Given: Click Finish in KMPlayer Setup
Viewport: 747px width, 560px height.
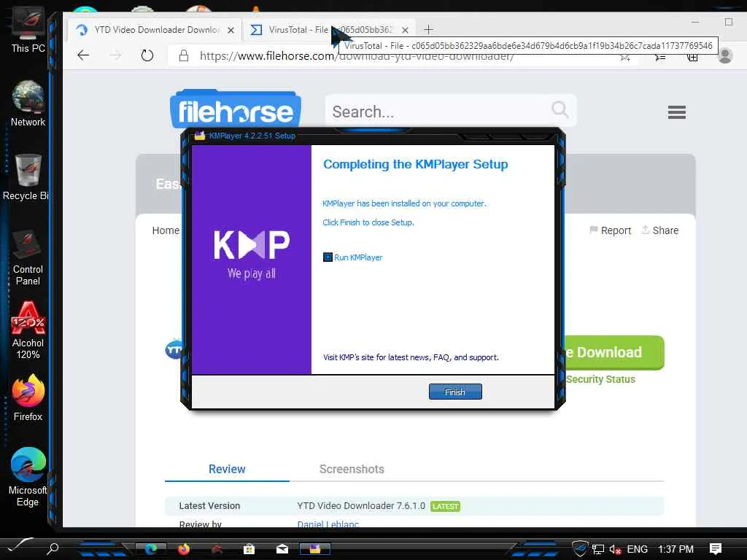Looking at the screenshot, I should click(455, 392).
